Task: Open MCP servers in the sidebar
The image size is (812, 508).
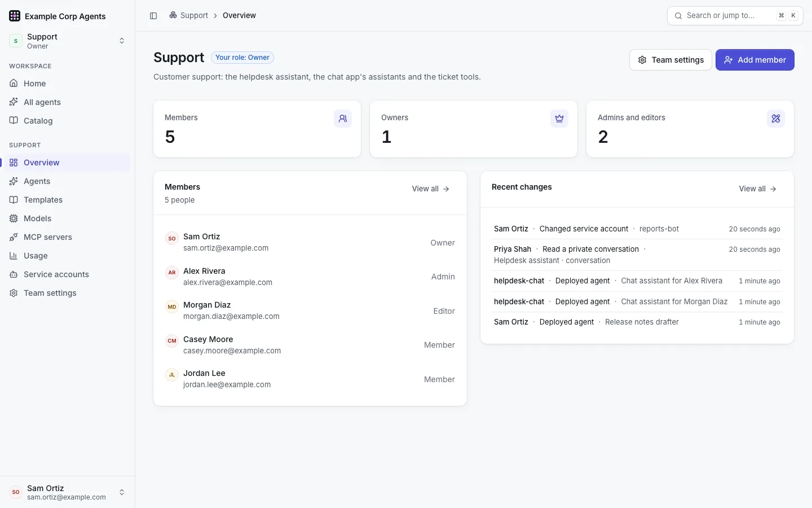Action: click(68, 237)
